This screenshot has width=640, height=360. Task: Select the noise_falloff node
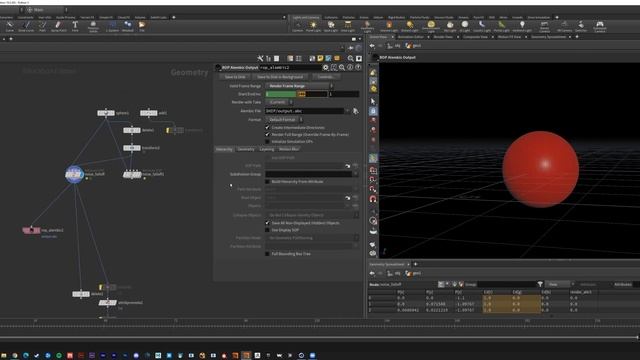(74, 174)
